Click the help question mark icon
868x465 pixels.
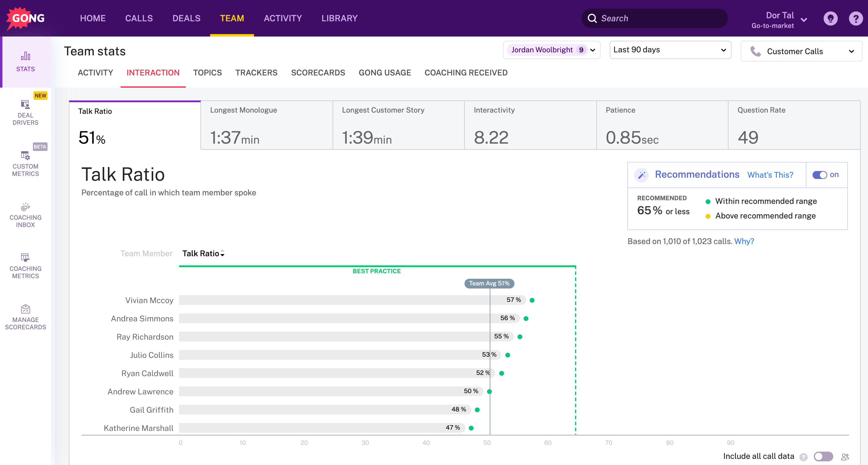[856, 18]
